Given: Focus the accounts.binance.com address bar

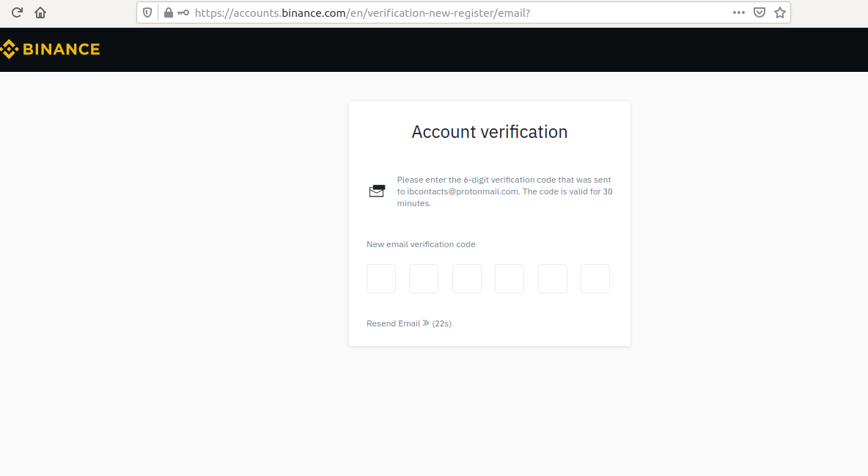Looking at the screenshot, I should coord(440,12).
